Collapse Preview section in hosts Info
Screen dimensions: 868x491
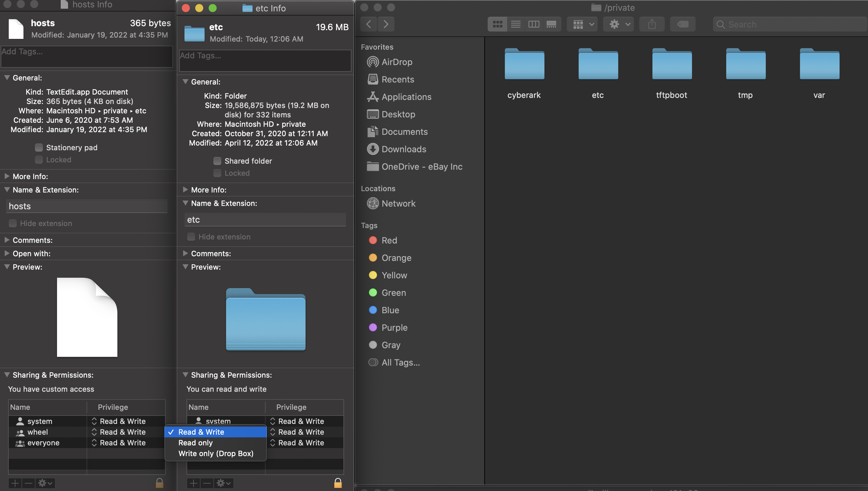(x=7, y=267)
